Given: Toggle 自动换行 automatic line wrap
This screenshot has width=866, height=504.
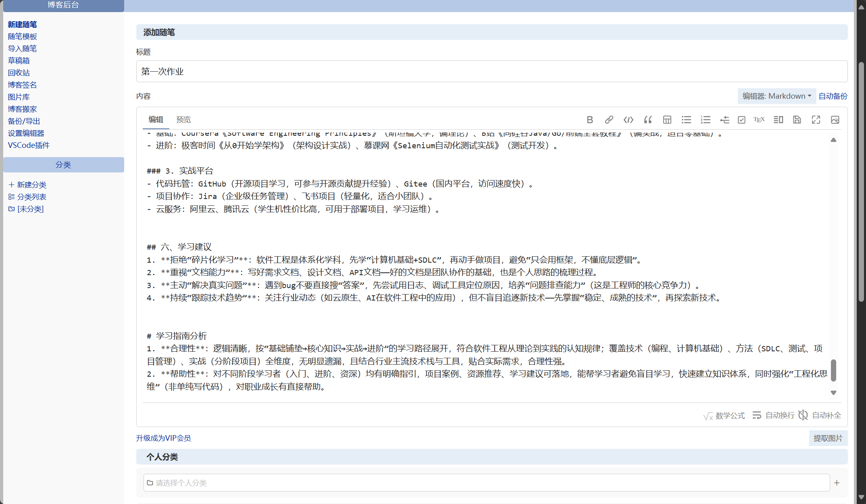Looking at the screenshot, I should (773, 415).
